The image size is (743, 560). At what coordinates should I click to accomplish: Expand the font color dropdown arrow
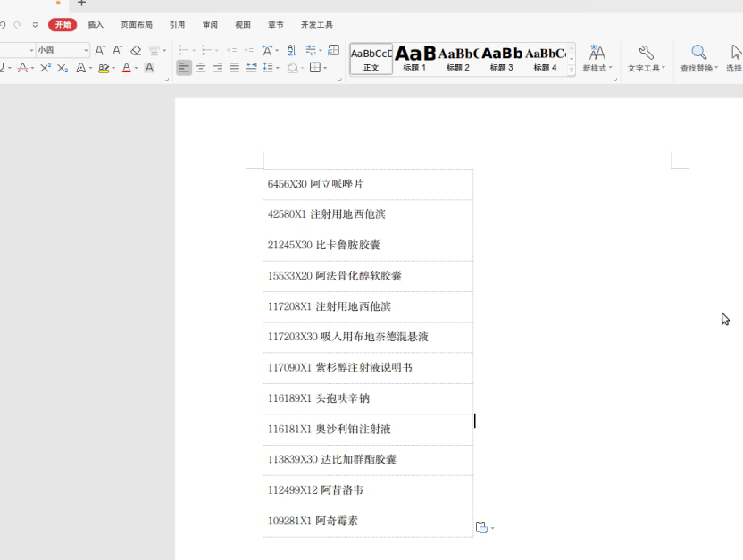[136, 68]
